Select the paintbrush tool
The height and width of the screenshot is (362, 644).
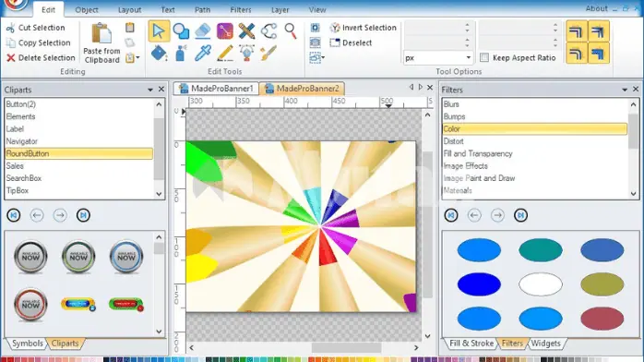tap(268, 53)
